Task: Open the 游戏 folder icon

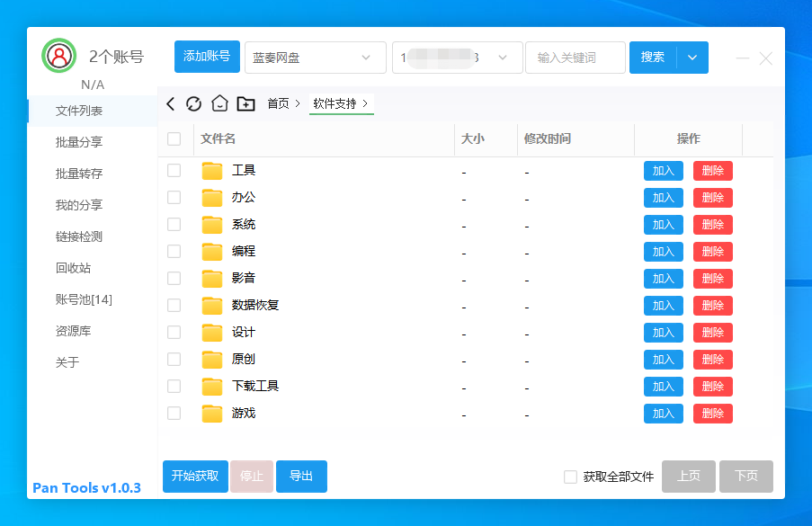Action: (212, 413)
